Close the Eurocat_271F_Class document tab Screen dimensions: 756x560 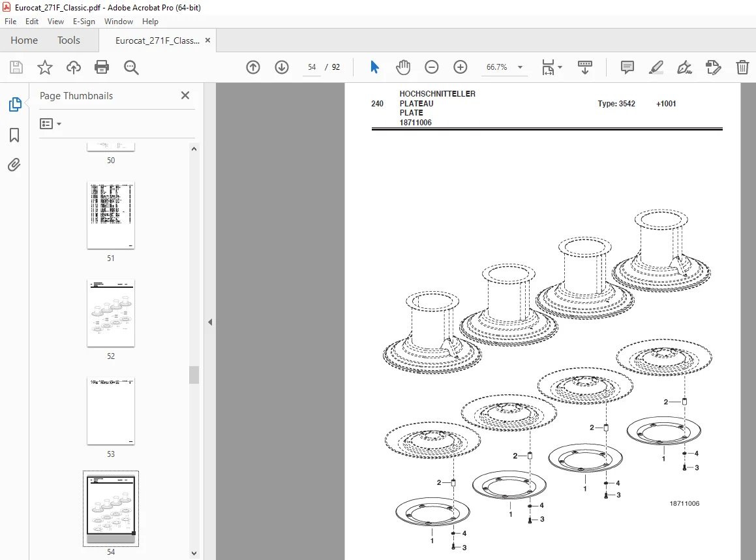[x=208, y=40]
